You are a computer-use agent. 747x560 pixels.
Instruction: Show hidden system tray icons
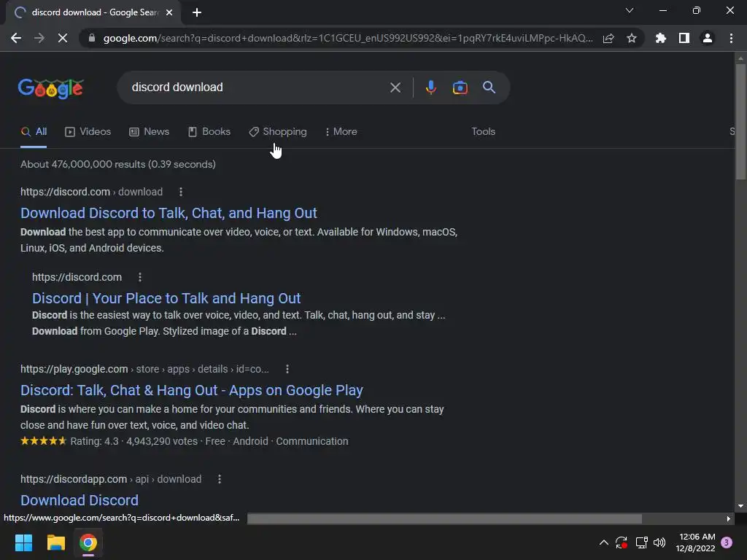coord(603,542)
